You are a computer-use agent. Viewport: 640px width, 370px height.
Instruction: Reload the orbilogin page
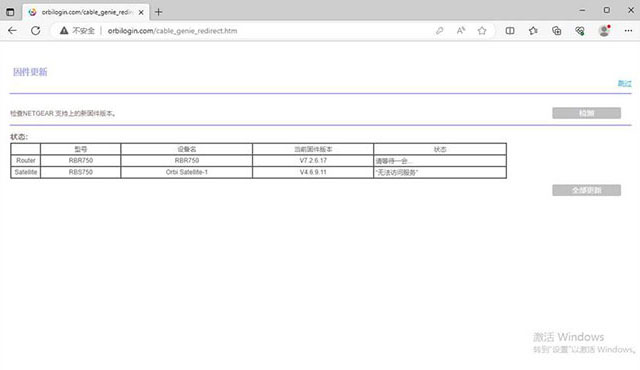point(36,31)
